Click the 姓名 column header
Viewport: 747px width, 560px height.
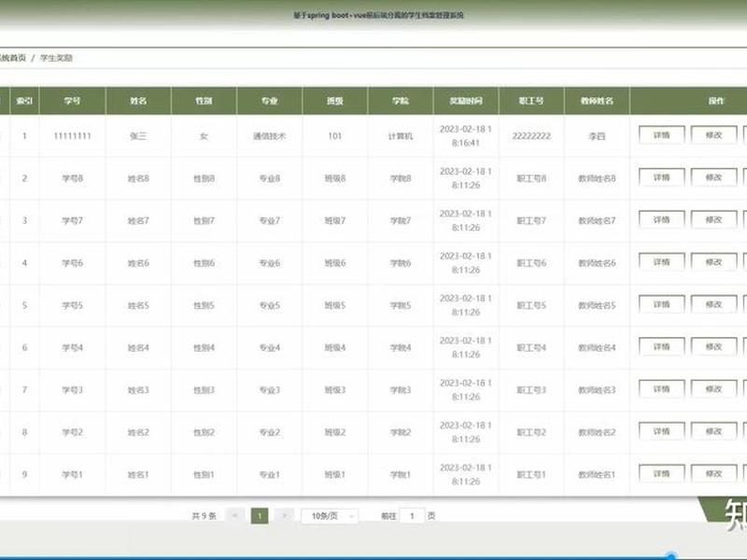[138, 101]
